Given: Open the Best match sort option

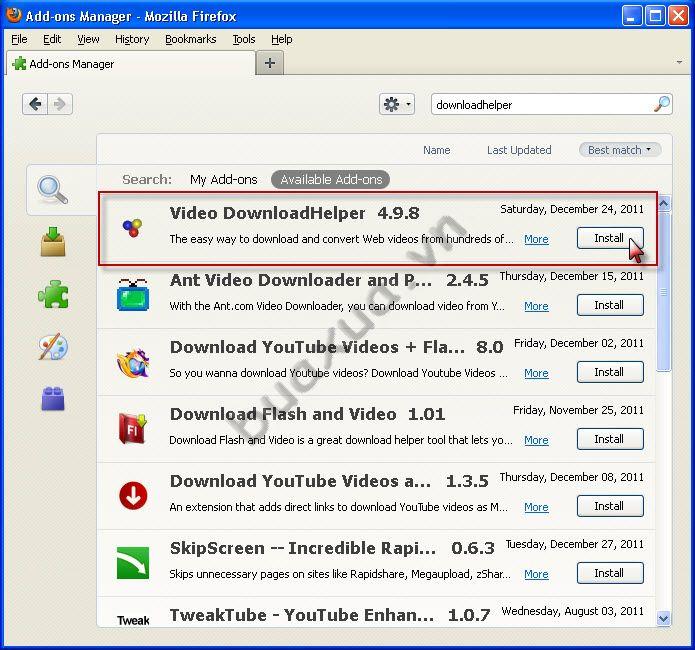Looking at the screenshot, I should (x=620, y=150).
